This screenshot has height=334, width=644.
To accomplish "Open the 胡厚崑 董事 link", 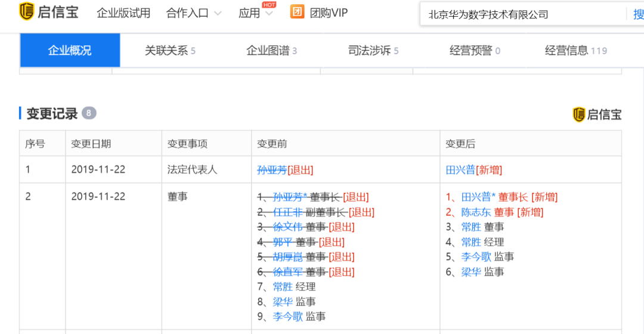I will [287, 257].
